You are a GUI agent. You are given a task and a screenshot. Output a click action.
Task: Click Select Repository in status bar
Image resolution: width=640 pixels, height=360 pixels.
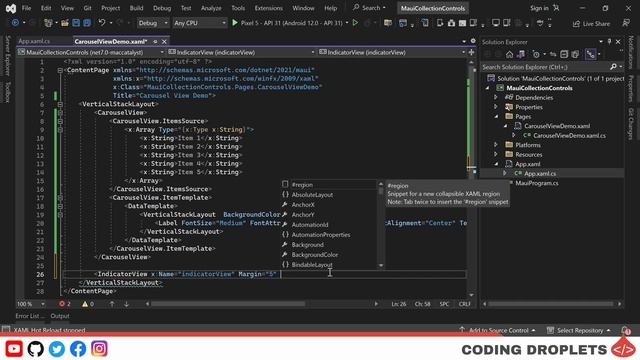(578, 330)
